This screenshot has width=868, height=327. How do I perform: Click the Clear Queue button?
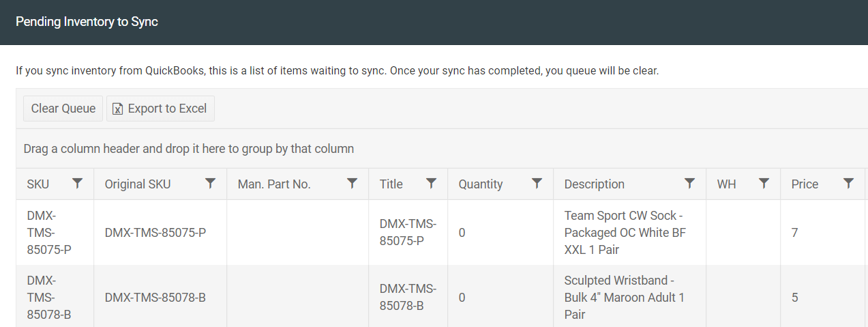63,109
